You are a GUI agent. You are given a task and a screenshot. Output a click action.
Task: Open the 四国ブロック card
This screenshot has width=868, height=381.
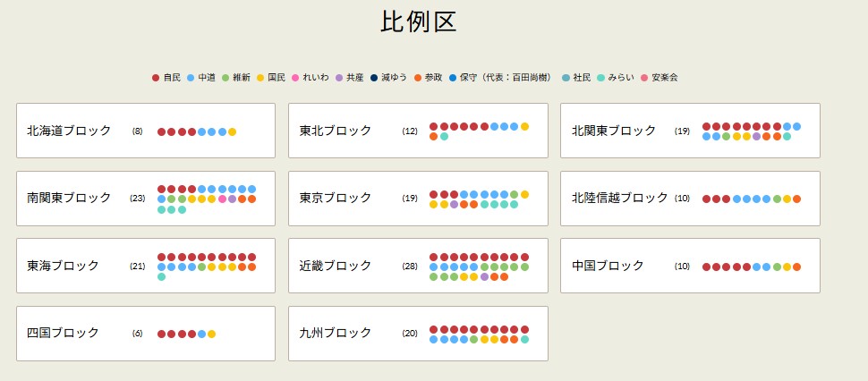[146, 333]
